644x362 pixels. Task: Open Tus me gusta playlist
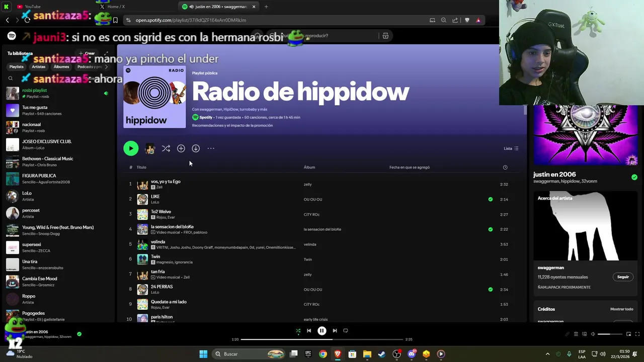[59, 110]
